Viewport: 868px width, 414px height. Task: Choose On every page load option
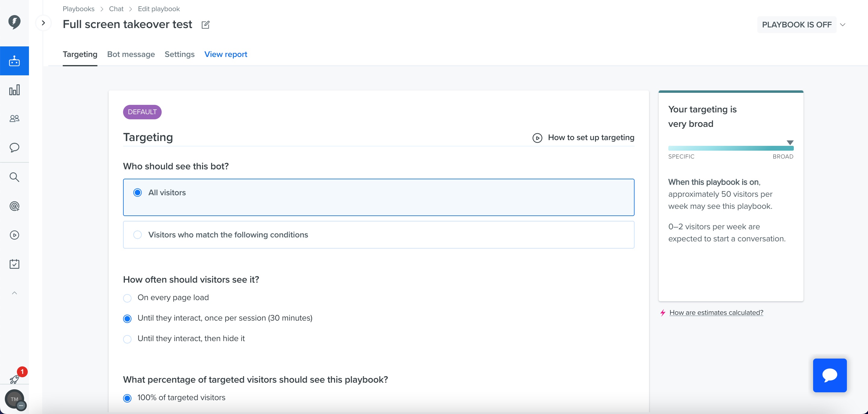[x=127, y=298]
